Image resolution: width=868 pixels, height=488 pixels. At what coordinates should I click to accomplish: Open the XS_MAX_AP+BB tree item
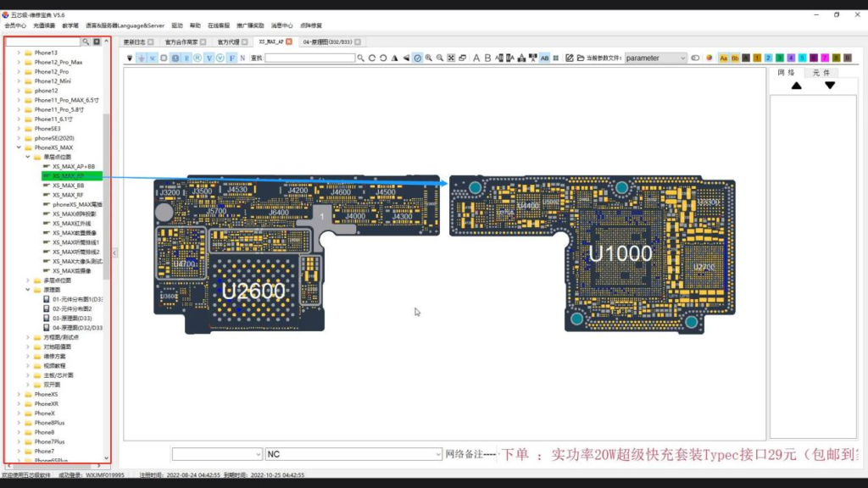(x=74, y=167)
